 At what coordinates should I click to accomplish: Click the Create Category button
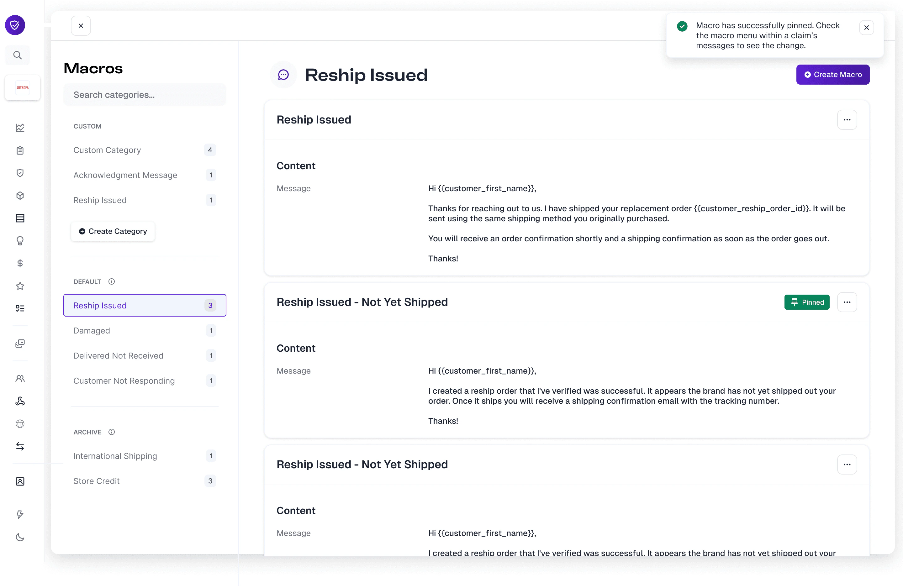(113, 231)
